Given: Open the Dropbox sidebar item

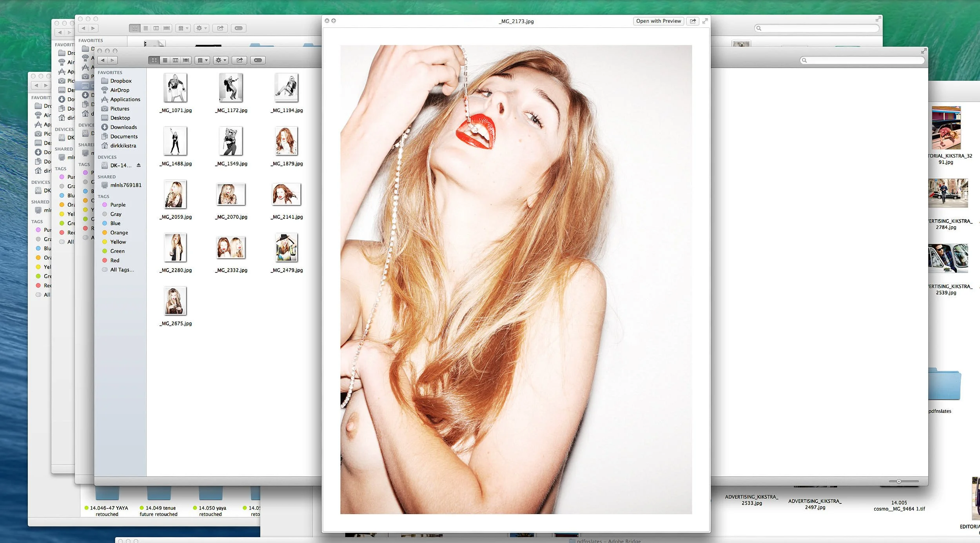Looking at the screenshot, I should (x=120, y=81).
